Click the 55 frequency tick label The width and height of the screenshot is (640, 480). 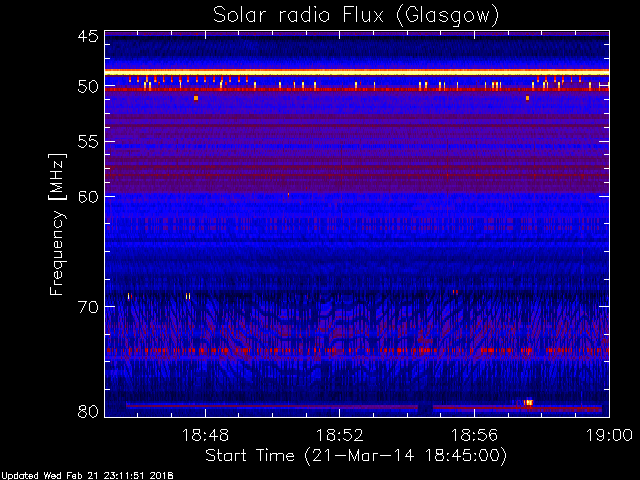88,142
